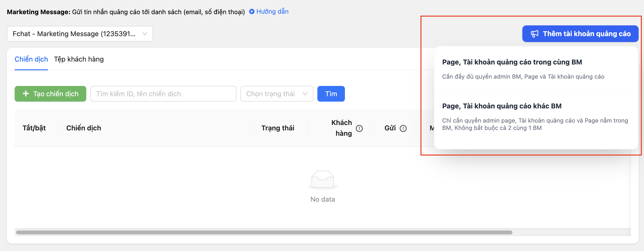Screen dimensions: 644x251
Task: Click the Gửi column header text
Action: click(x=390, y=128)
